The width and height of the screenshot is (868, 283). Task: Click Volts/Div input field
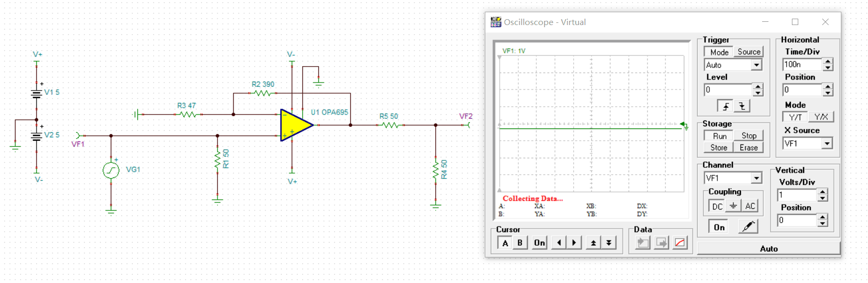[x=797, y=195]
